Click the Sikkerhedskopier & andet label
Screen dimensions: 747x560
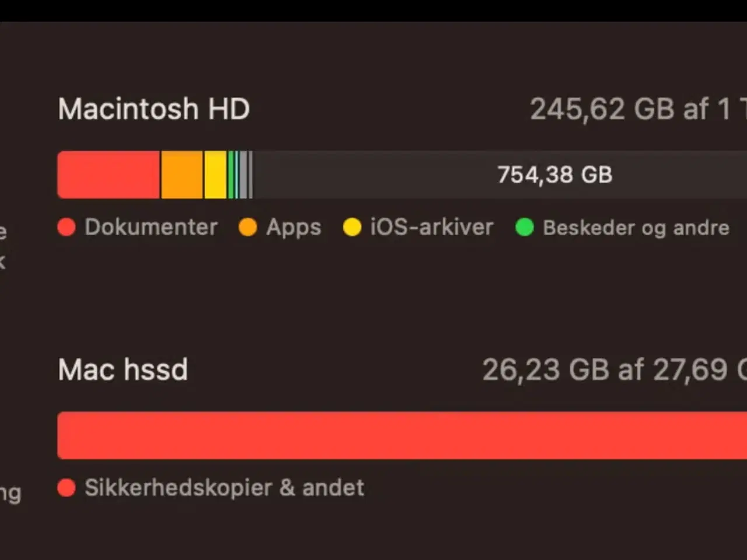225,488
